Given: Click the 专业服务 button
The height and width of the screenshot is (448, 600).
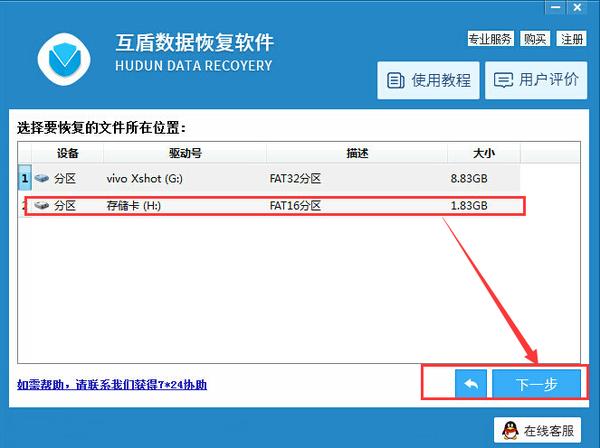Looking at the screenshot, I should point(490,39).
